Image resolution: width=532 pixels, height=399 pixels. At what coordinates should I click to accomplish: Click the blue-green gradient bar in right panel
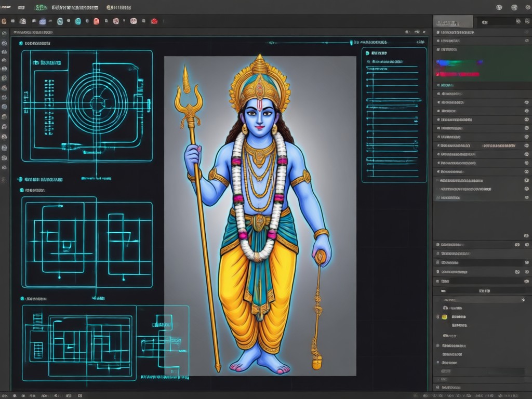pos(459,63)
